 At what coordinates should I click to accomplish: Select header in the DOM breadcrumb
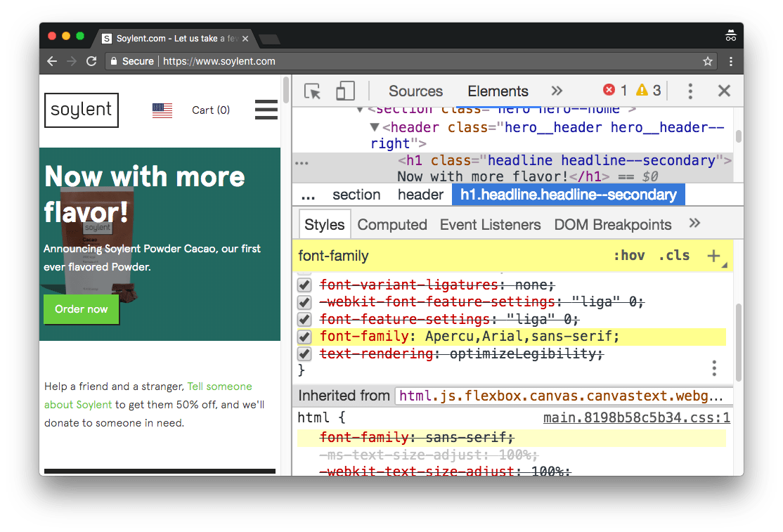point(420,195)
